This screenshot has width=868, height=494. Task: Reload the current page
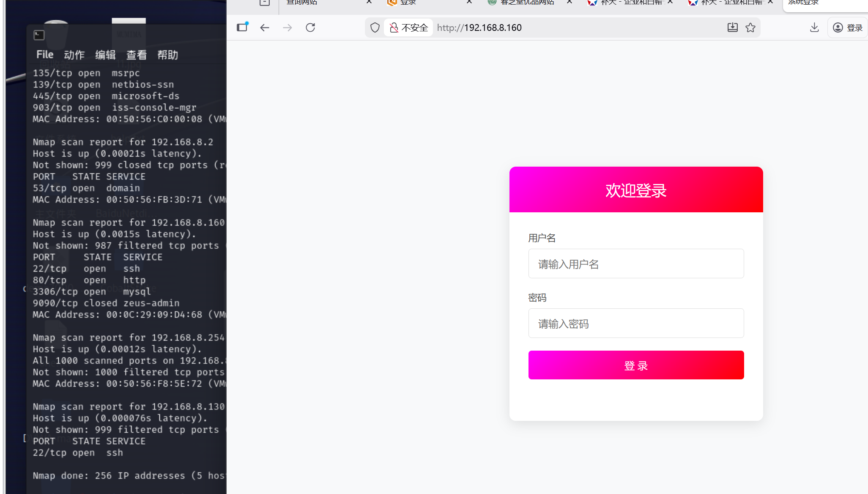point(310,28)
